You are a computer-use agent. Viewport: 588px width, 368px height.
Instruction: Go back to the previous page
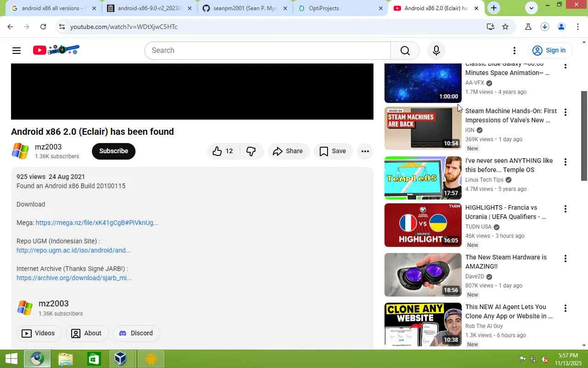10,27
